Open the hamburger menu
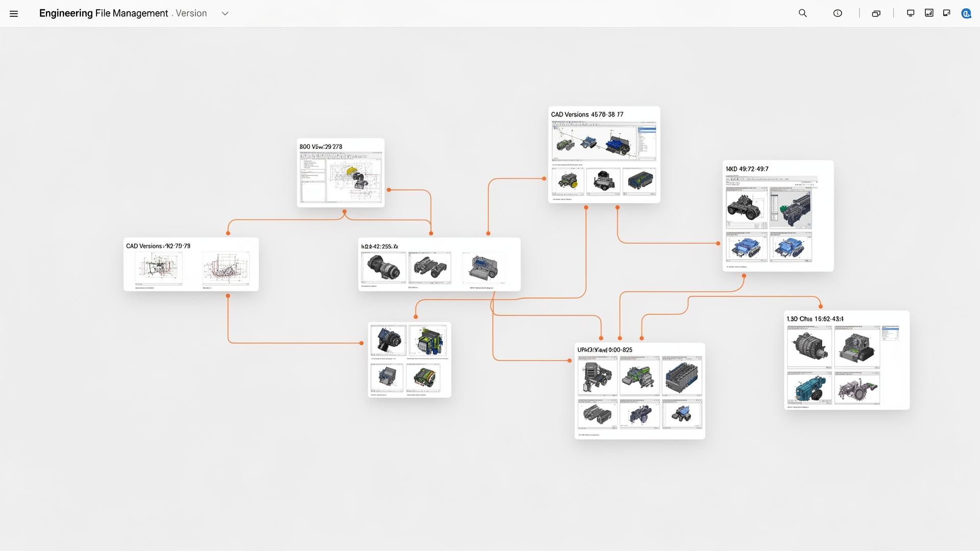The width and height of the screenshot is (980, 551). point(14,14)
